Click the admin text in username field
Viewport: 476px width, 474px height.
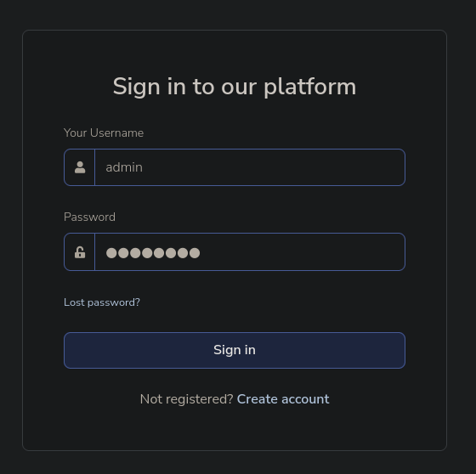click(124, 167)
